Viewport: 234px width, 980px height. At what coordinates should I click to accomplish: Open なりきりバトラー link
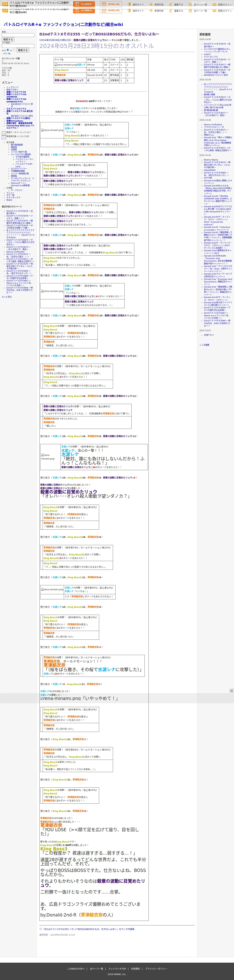click(x=19, y=169)
